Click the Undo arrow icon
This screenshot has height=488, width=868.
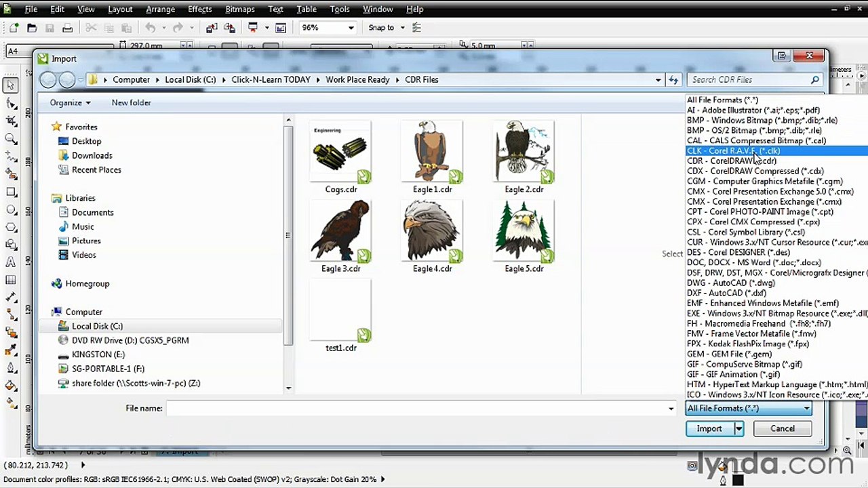[x=151, y=28]
